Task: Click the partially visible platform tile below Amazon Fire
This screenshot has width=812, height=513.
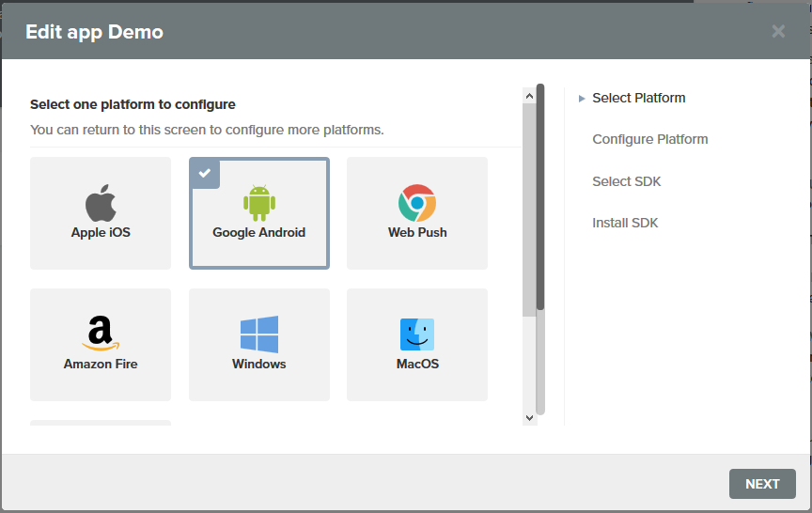Action: coord(101,423)
